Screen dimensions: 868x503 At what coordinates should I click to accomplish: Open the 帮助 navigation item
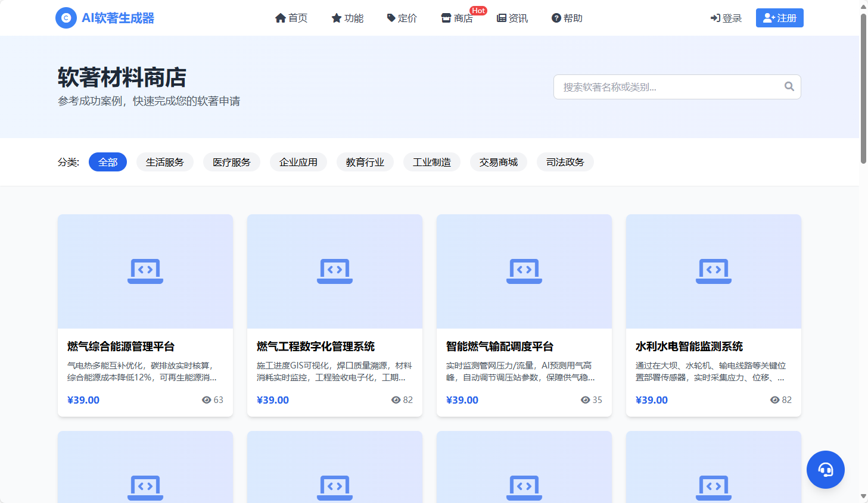point(567,18)
